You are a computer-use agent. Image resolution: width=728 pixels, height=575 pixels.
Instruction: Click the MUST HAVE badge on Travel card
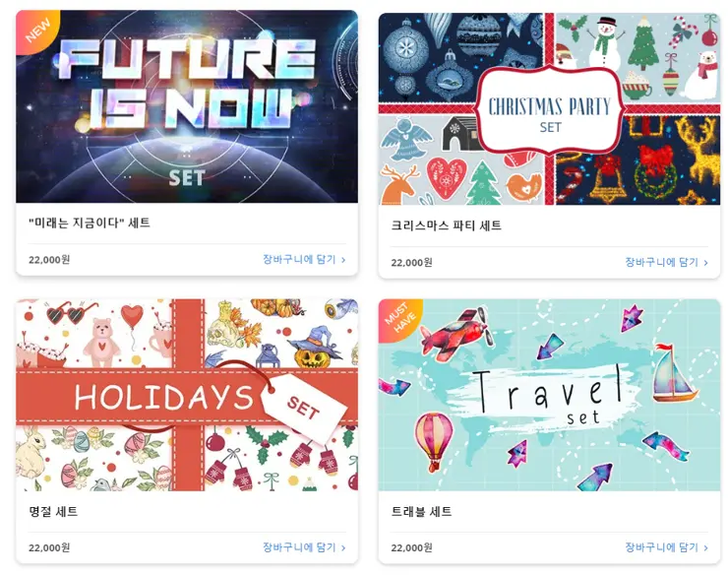tap(397, 318)
